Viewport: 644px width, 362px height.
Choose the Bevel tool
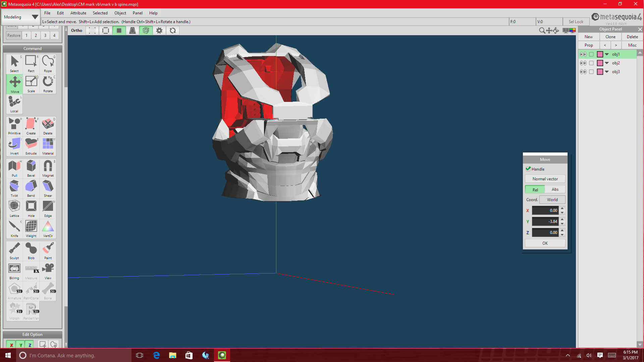click(31, 168)
